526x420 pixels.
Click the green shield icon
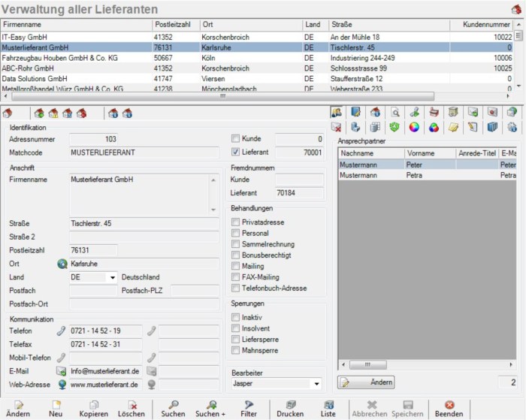394,128
